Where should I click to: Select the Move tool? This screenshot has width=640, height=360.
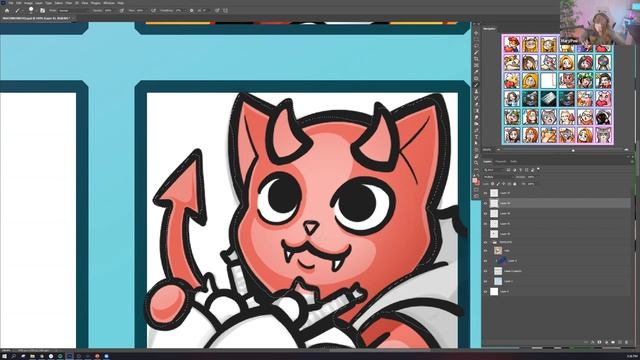pyautogui.click(x=476, y=33)
